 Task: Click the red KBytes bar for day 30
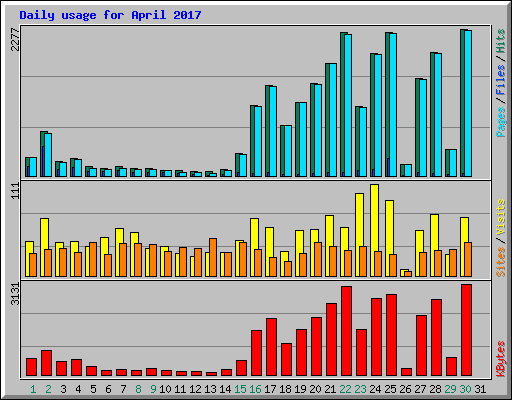[466, 330]
